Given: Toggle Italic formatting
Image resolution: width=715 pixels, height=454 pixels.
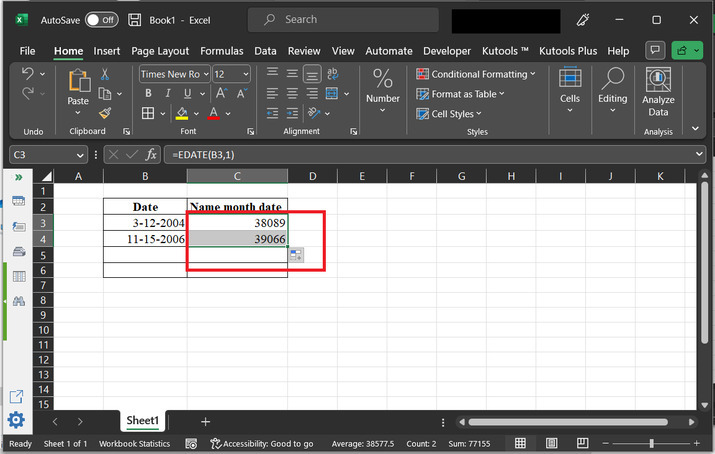Looking at the screenshot, I should pos(164,93).
